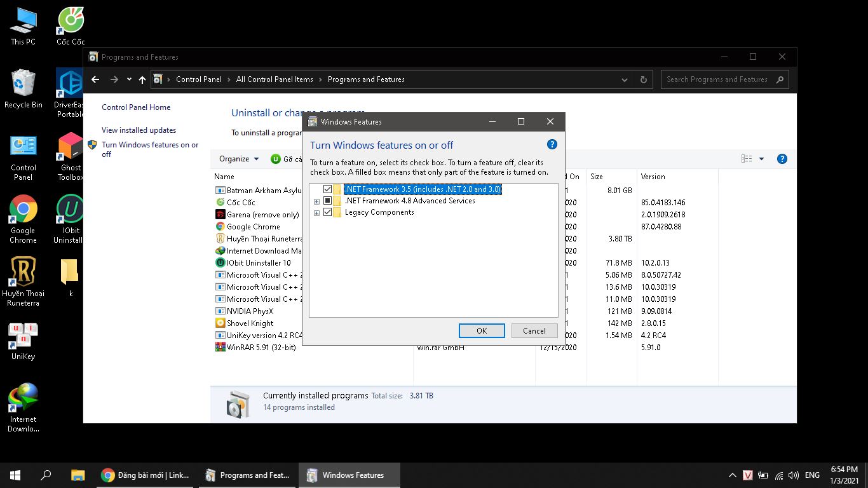Click the Windows Start button
This screenshot has height=488, width=868.
click(15, 475)
